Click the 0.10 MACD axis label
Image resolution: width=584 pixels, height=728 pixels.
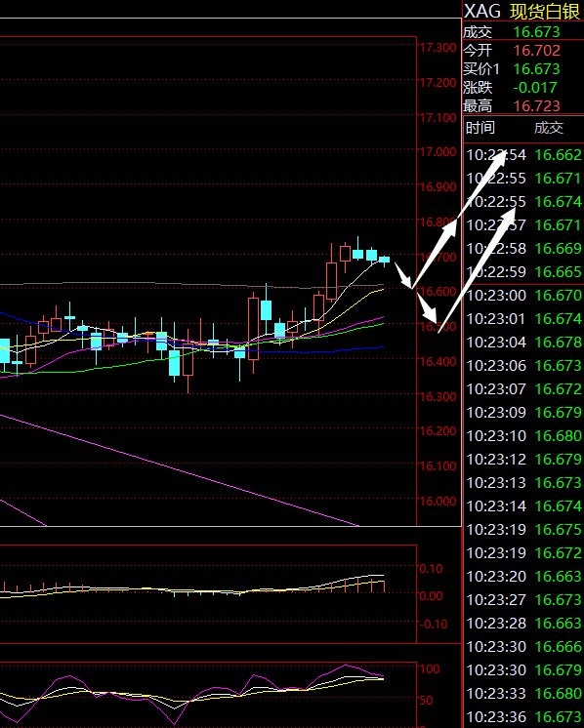(431, 568)
